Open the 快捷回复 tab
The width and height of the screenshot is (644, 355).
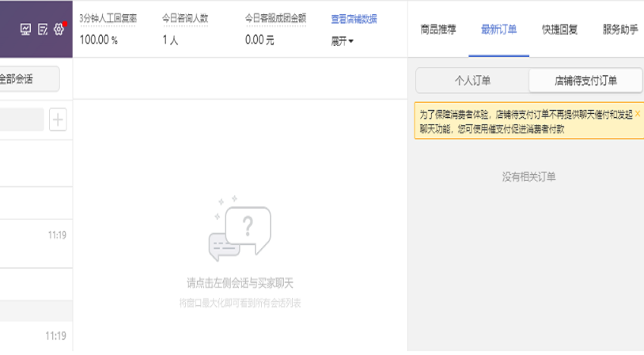[559, 29]
